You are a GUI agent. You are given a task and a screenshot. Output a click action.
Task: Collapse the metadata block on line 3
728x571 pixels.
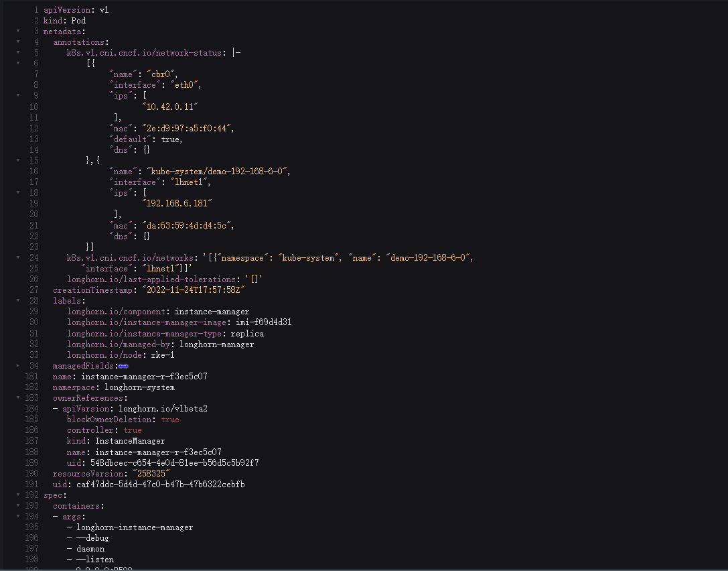tap(19, 31)
